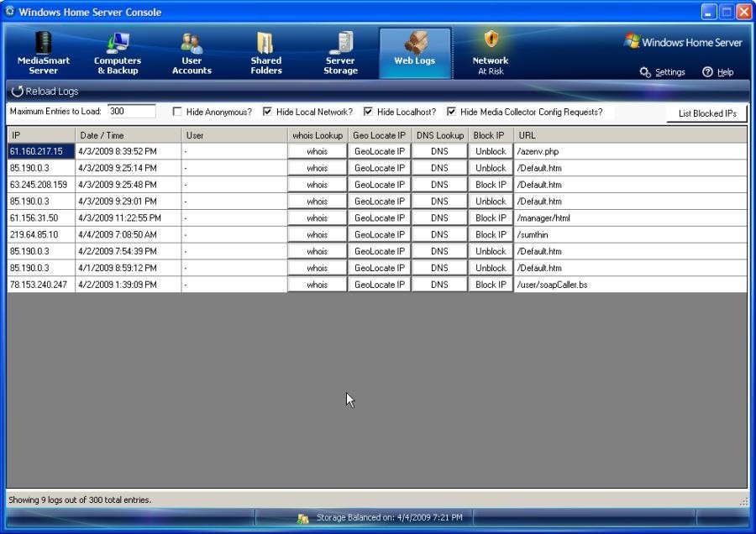Click DNS for 219.64.85.10
The image size is (756, 534).
tap(439, 235)
